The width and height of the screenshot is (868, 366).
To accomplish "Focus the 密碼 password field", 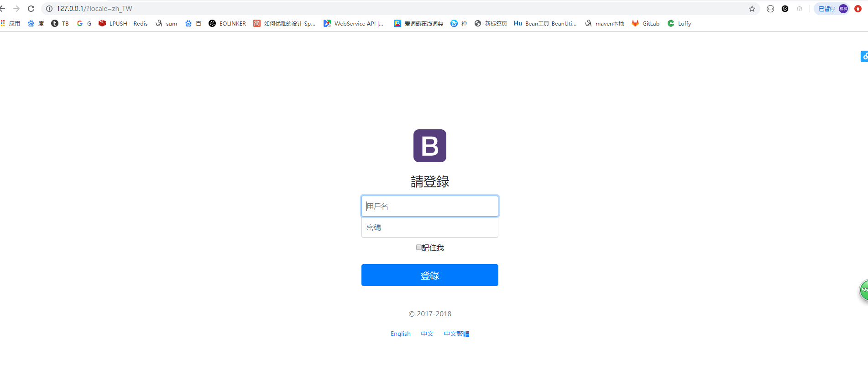I will (x=430, y=227).
